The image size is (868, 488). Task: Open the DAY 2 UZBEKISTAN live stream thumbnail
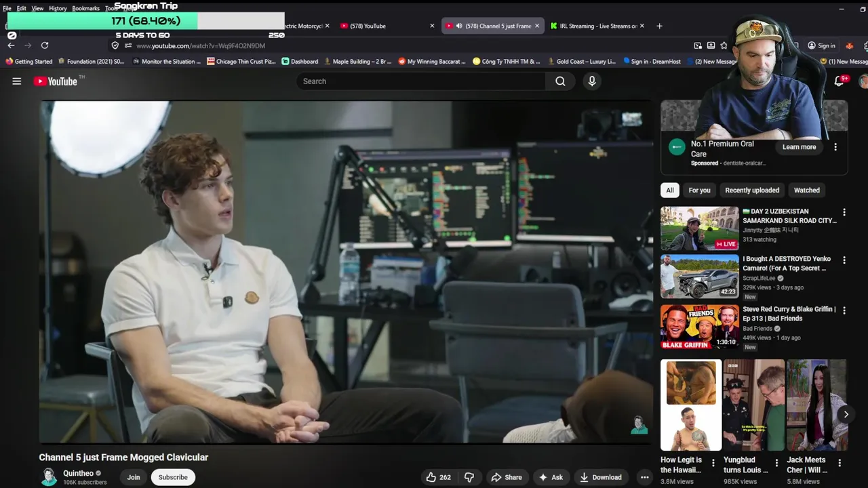point(700,228)
